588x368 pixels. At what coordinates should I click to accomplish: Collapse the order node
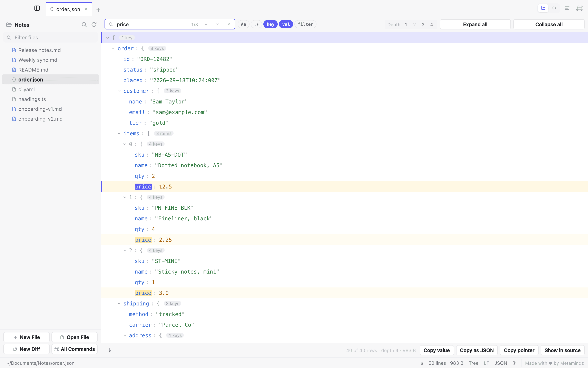pos(113,48)
